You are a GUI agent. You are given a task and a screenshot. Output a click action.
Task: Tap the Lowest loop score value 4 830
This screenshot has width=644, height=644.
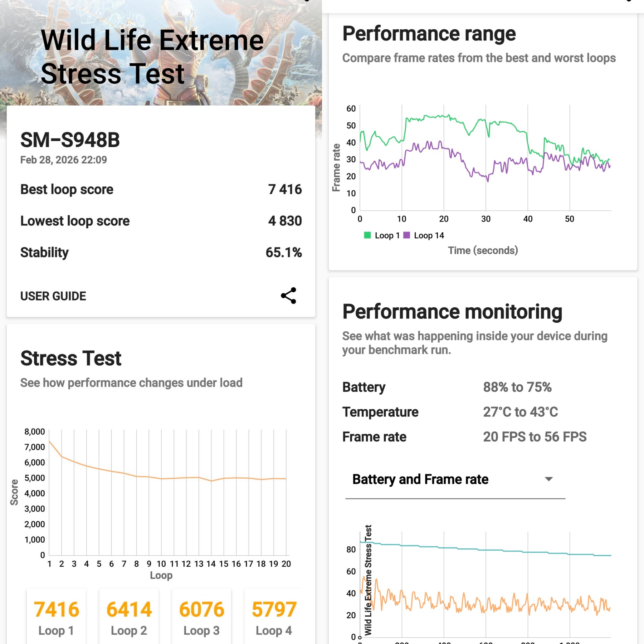(285, 221)
